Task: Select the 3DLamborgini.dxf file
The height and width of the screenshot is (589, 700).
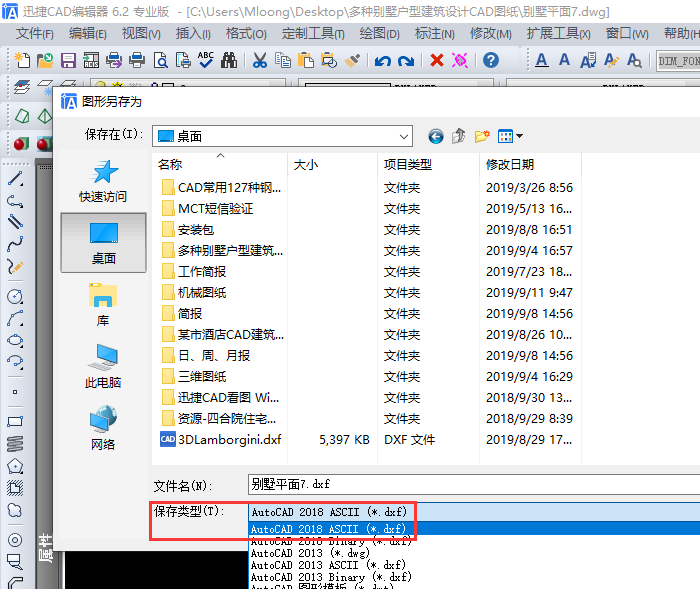Action: (x=221, y=439)
